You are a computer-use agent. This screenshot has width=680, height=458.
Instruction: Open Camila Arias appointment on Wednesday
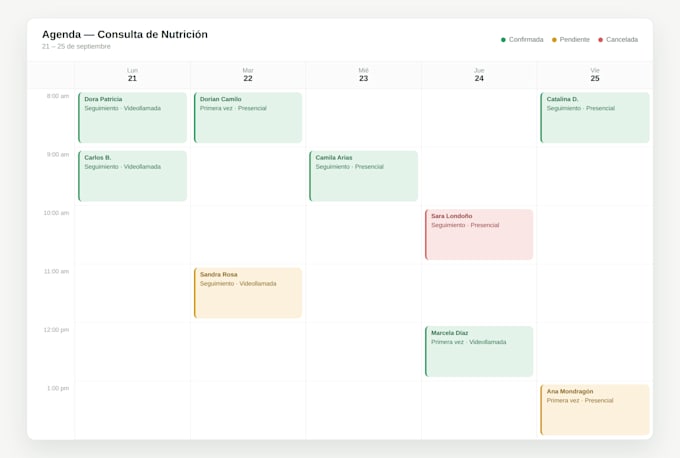[x=363, y=176]
